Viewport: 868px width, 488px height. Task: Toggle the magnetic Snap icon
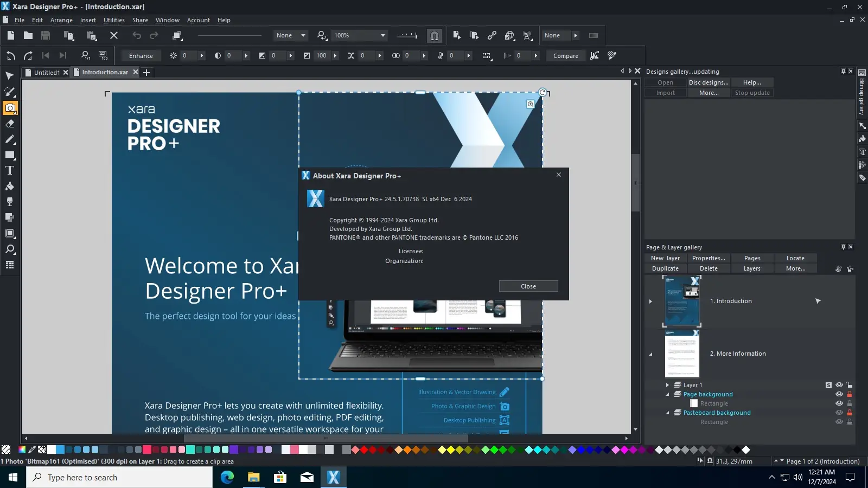[435, 36]
